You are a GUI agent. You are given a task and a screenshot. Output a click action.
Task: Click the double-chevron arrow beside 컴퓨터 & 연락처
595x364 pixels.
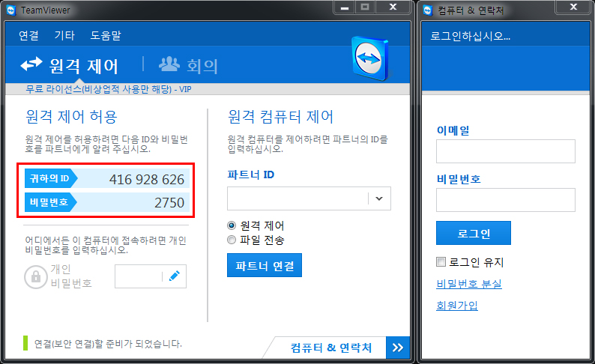coord(398,348)
